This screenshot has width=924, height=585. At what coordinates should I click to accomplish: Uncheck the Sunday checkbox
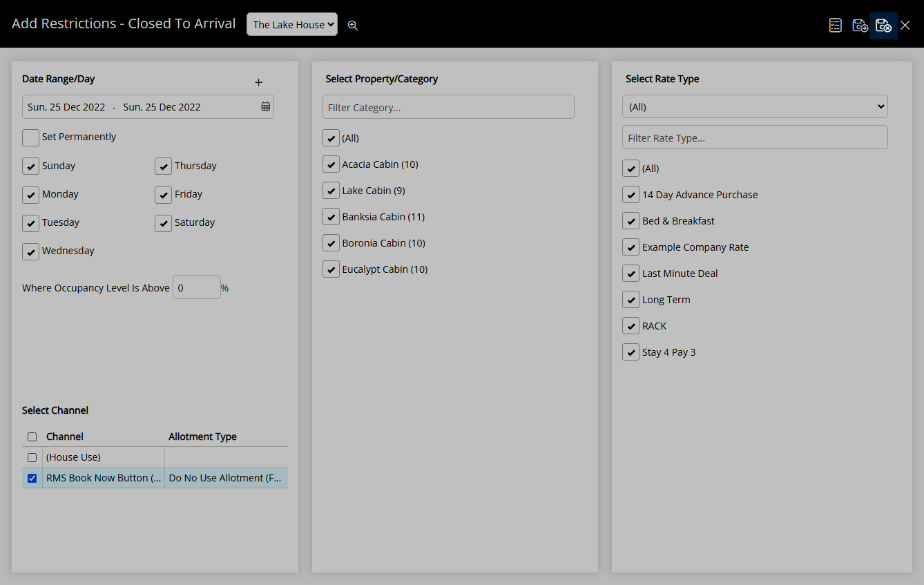tap(30, 166)
